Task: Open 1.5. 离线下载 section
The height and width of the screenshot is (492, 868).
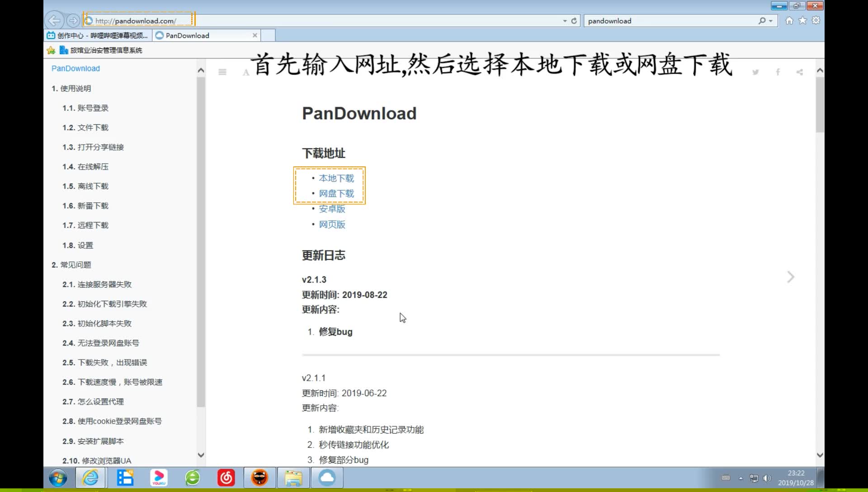Action: (x=85, y=186)
